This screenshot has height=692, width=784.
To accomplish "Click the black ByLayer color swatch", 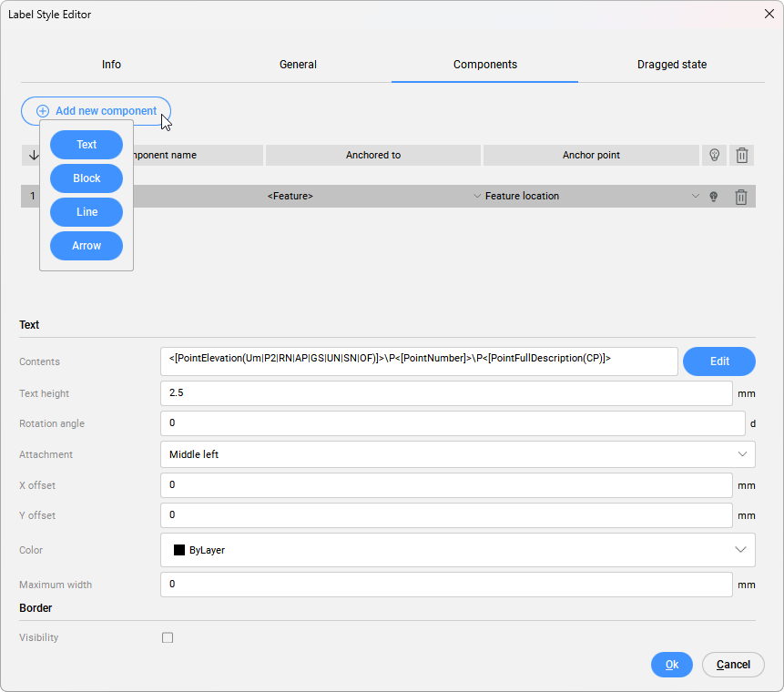I will point(179,550).
